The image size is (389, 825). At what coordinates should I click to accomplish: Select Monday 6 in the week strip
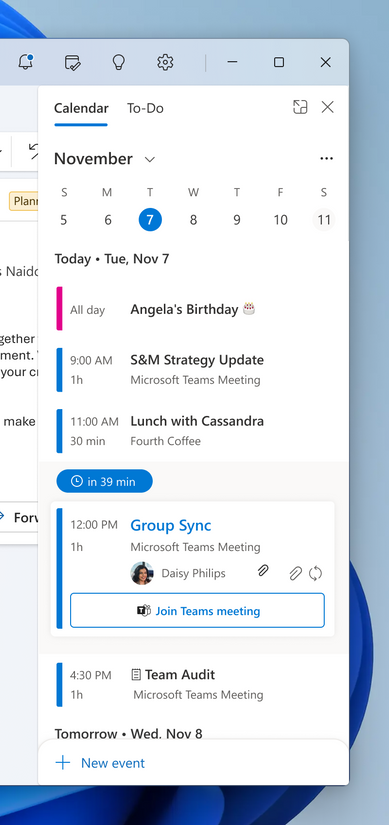click(x=107, y=220)
